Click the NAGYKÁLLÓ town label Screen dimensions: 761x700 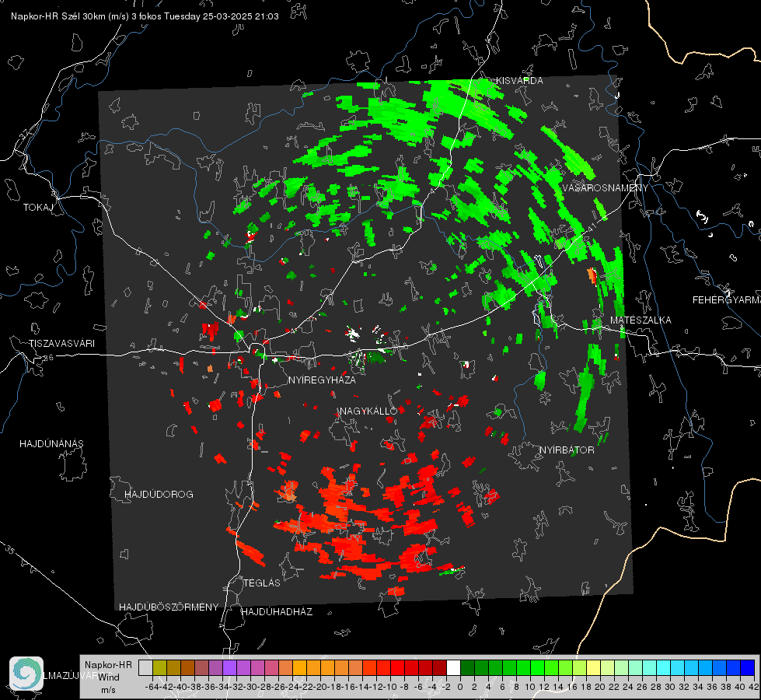pos(368,411)
